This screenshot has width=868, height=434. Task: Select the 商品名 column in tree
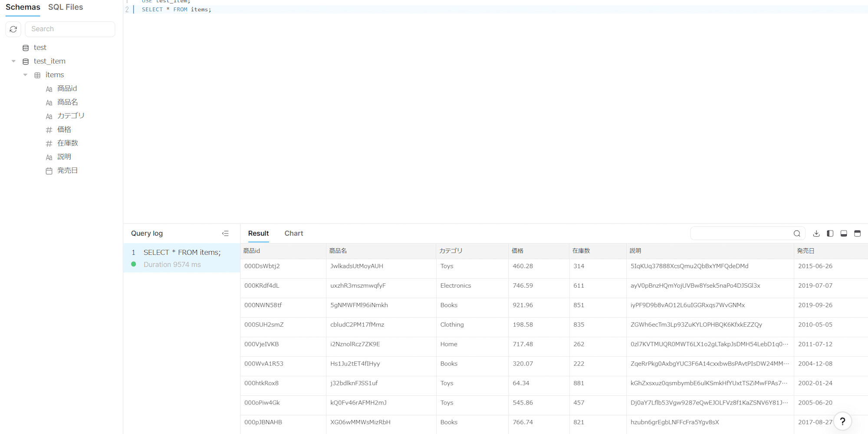click(x=67, y=102)
